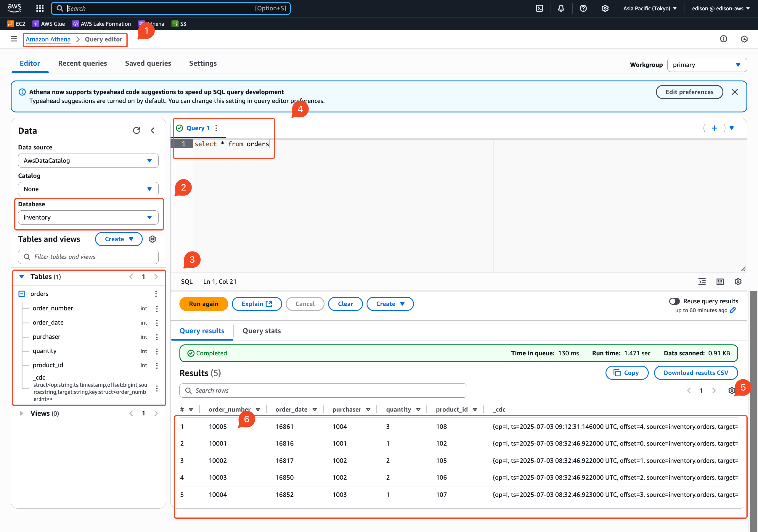Open the Query stats tab

[x=261, y=331]
